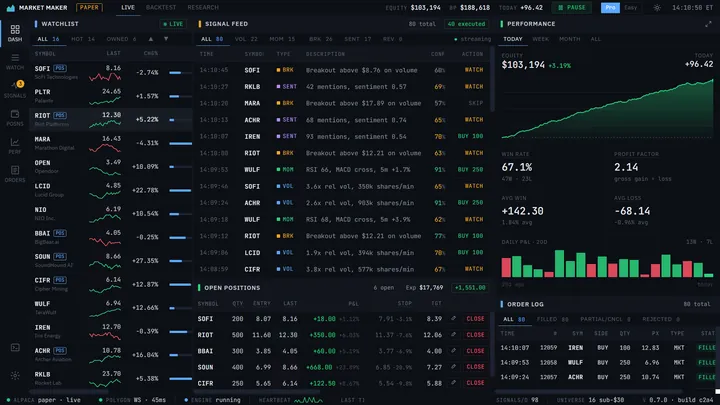Toggle light/dark theme sun icon
The width and height of the screenshot is (720, 405).
pos(657,8)
